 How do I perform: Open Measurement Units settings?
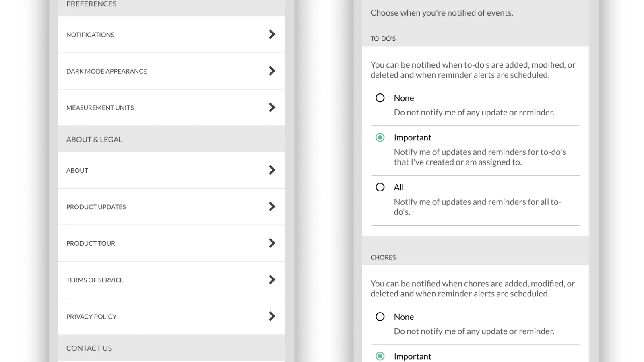pyautogui.click(x=171, y=108)
